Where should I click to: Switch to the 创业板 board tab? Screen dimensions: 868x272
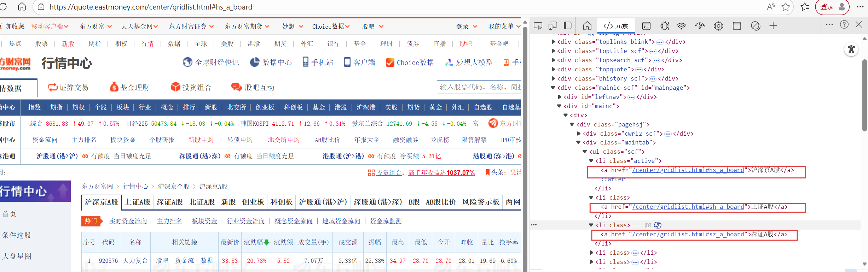click(253, 202)
